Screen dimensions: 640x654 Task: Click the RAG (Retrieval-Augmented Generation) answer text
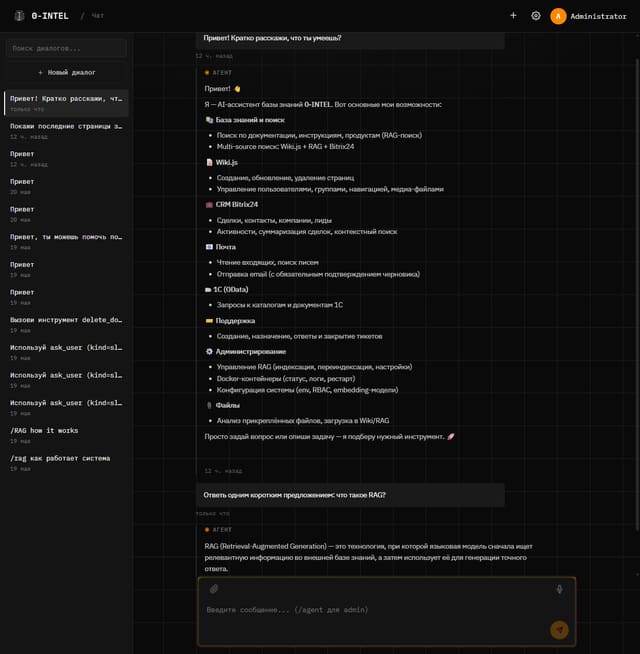point(368,558)
